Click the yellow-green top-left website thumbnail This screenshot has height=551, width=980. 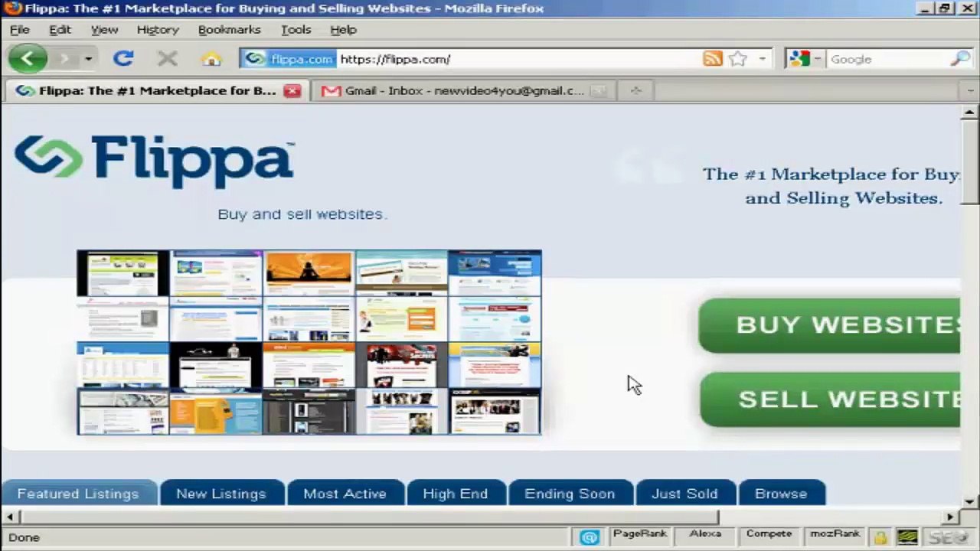pos(123,273)
